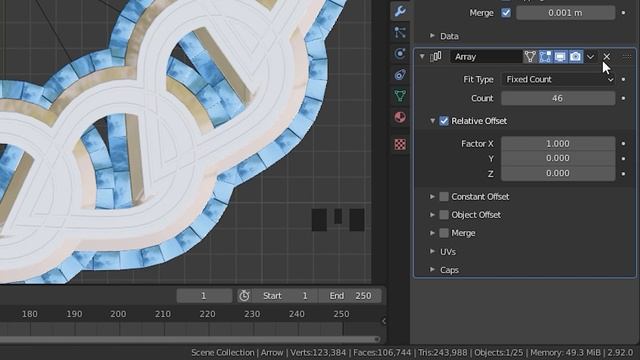This screenshot has width=640, height=360.
Task: Expand the Object Offset section
Action: pos(432,215)
